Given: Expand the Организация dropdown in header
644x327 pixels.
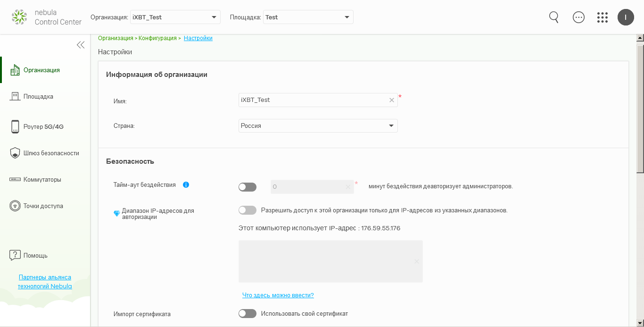Looking at the screenshot, I should click(175, 17).
